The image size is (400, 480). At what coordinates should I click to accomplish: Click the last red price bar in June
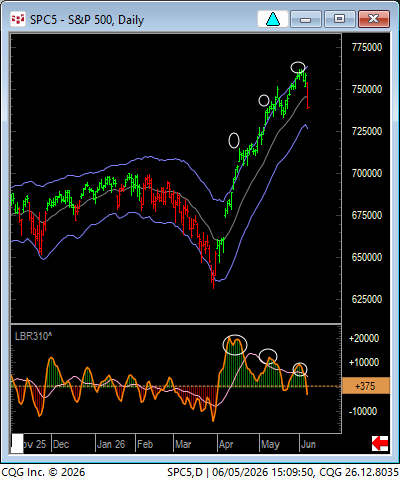(x=308, y=95)
